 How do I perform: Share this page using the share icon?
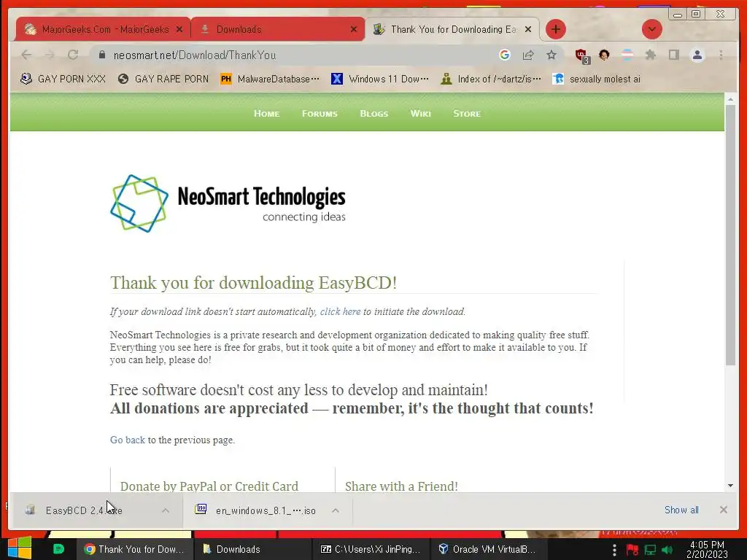528,55
